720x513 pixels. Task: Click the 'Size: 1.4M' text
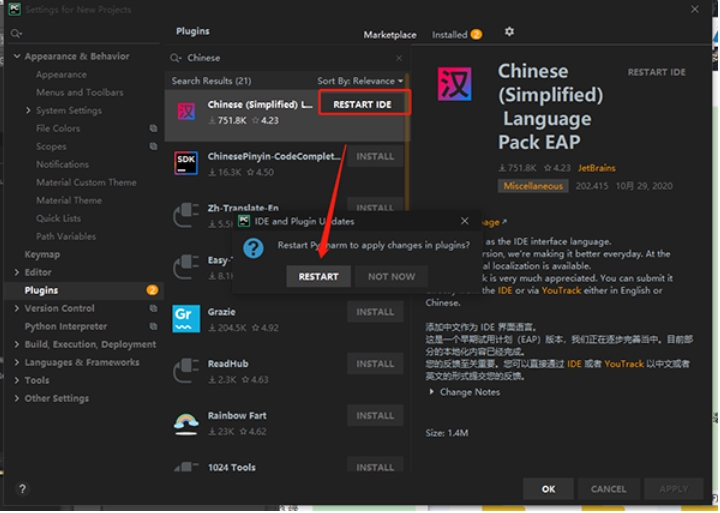click(447, 433)
